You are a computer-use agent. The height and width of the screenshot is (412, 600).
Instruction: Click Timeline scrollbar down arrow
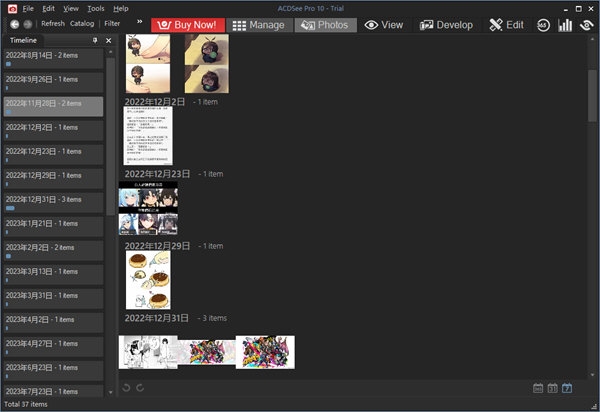point(111,392)
